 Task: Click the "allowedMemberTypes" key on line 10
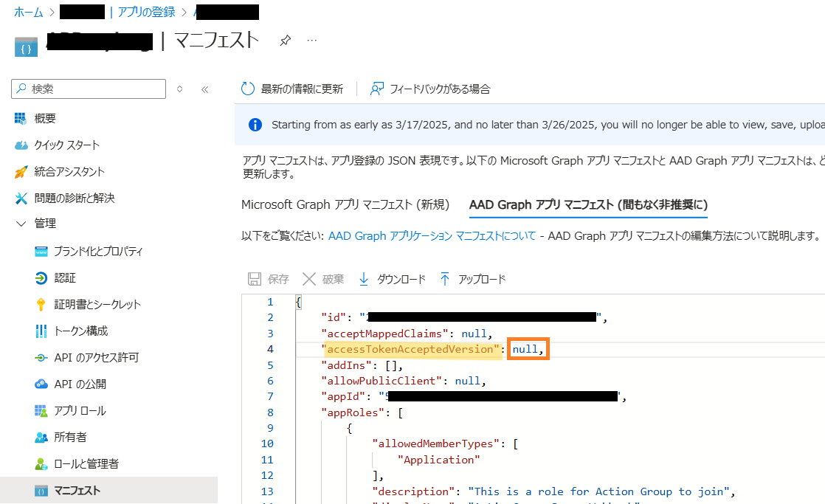click(436, 444)
